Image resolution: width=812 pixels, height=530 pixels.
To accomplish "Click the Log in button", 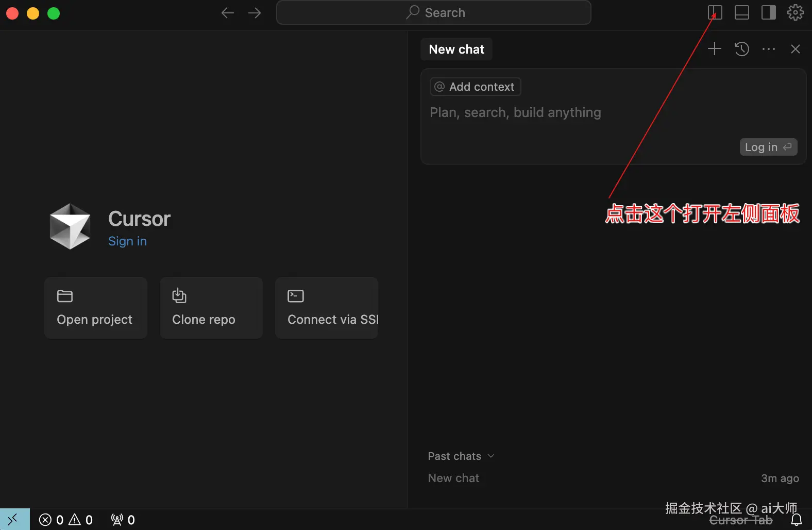I will [x=768, y=147].
